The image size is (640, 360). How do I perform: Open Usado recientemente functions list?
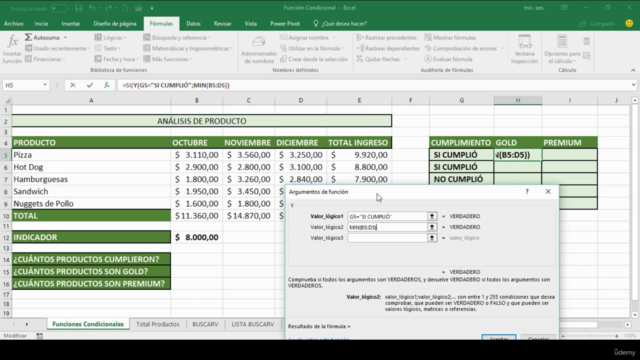tap(57, 48)
